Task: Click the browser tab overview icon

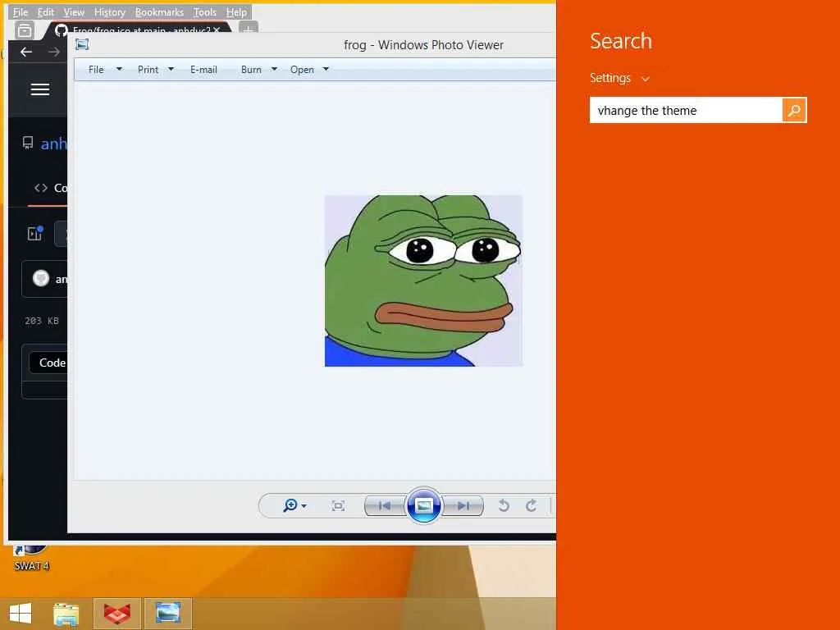Action: [24, 30]
